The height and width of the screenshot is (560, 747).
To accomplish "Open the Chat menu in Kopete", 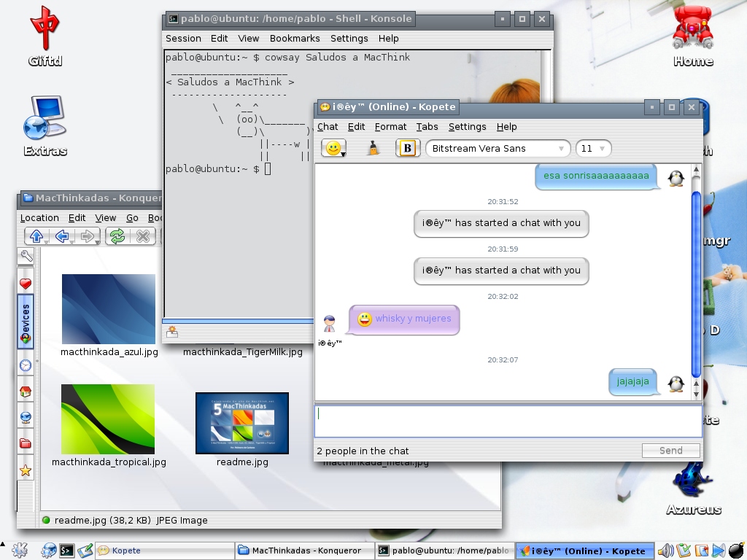I will click(328, 127).
